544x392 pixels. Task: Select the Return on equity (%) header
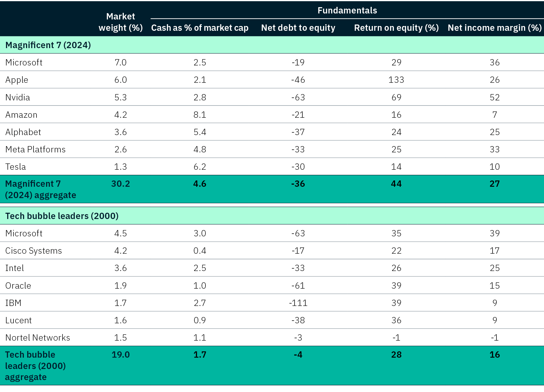tap(396, 28)
